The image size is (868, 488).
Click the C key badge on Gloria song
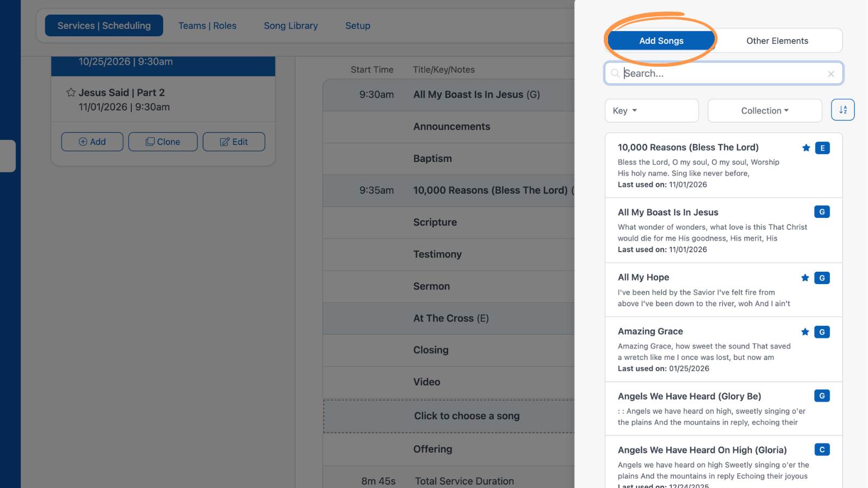(822, 450)
